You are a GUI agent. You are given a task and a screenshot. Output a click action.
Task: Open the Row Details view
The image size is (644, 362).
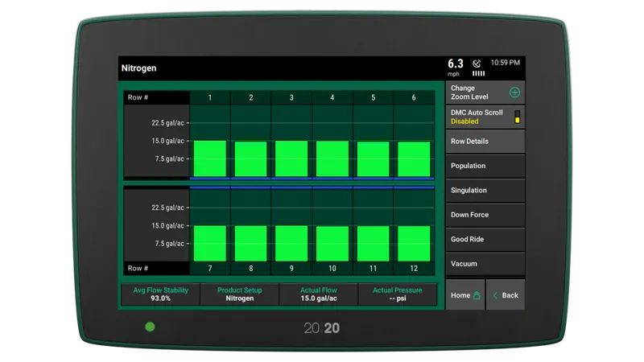coord(485,142)
